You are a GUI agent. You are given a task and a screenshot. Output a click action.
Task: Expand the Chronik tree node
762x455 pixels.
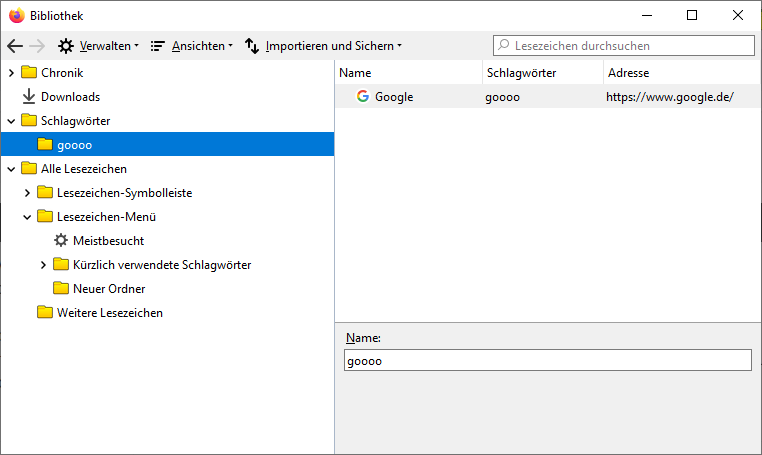[x=11, y=73]
